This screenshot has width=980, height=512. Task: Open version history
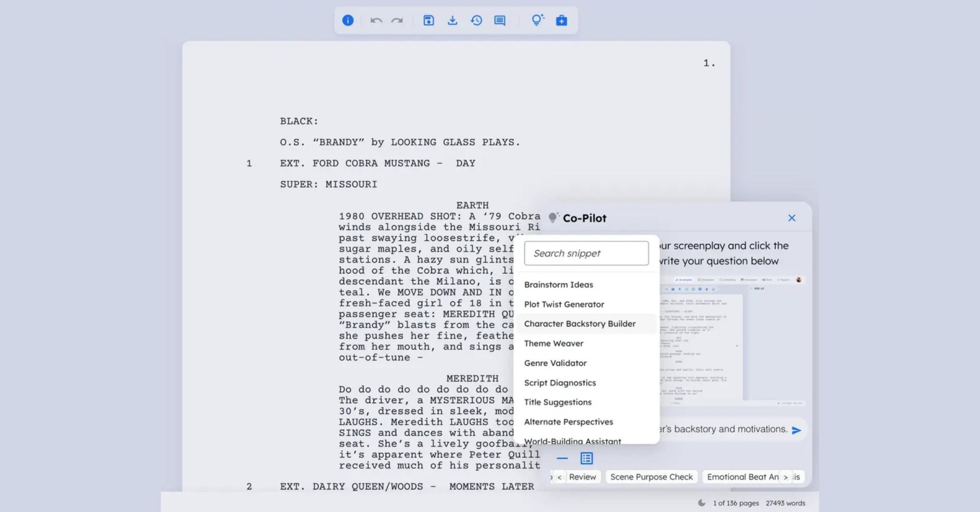[476, 20]
